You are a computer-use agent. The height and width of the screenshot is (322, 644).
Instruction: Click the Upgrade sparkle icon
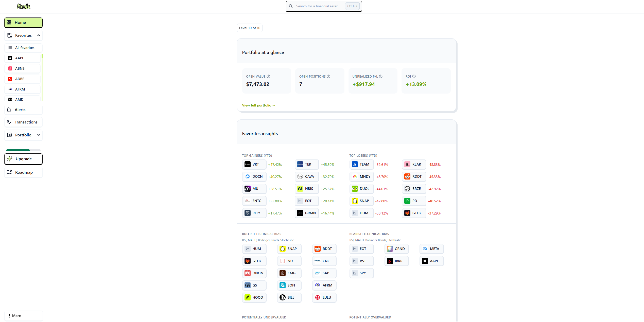click(10, 159)
